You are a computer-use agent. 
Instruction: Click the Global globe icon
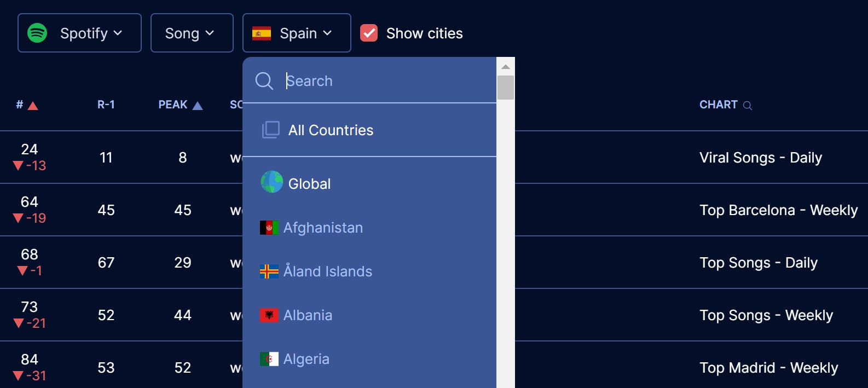[x=272, y=182]
